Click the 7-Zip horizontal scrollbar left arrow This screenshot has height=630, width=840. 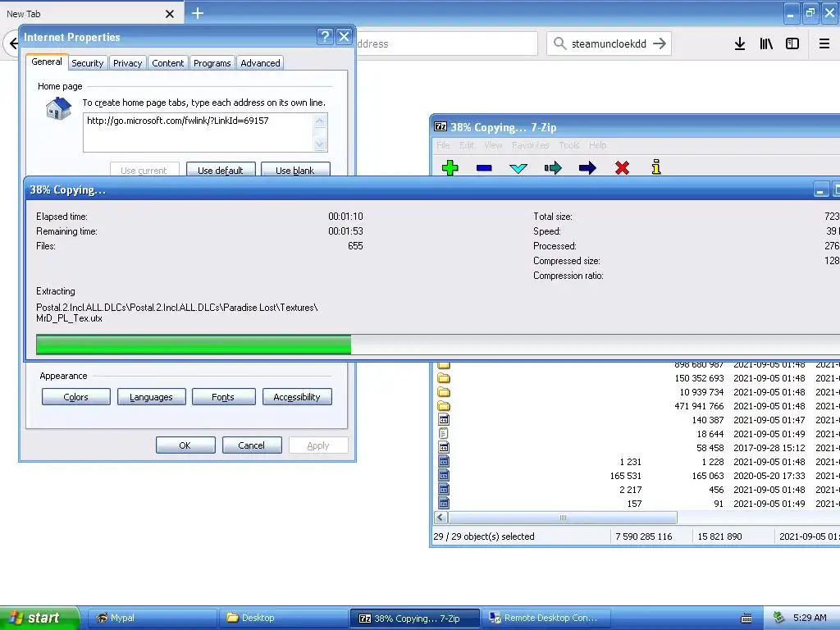click(x=441, y=518)
